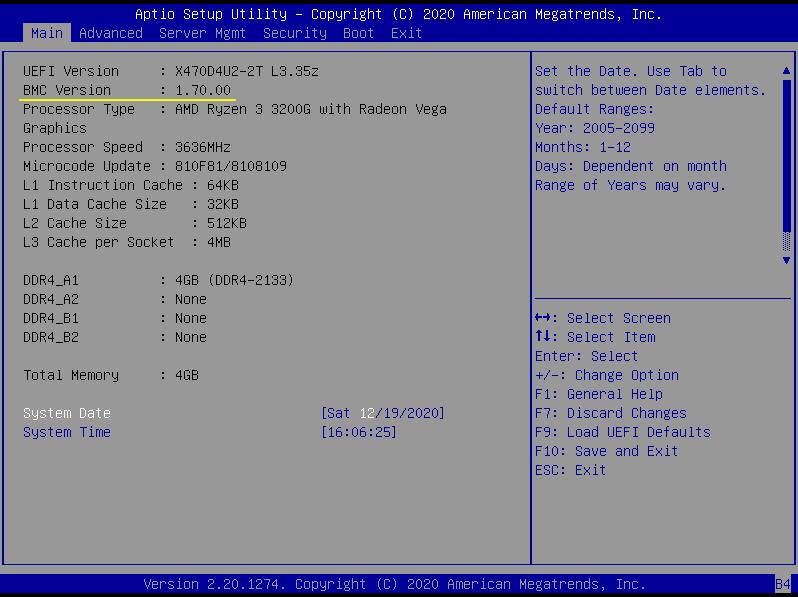Image resolution: width=798 pixels, height=597 pixels.
Task: Click the Processor Speed 3636MHz value
Action: click(x=203, y=147)
